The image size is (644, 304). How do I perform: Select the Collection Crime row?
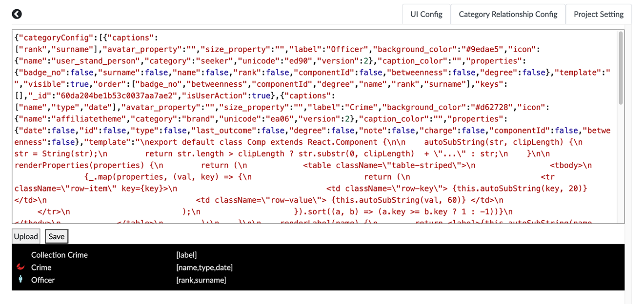[60, 255]
